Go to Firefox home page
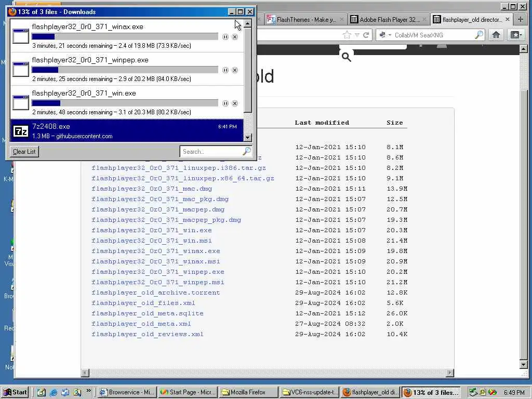The height and width of the screenshot is (399, 532). pyautogui.click(x=496, y=35)
